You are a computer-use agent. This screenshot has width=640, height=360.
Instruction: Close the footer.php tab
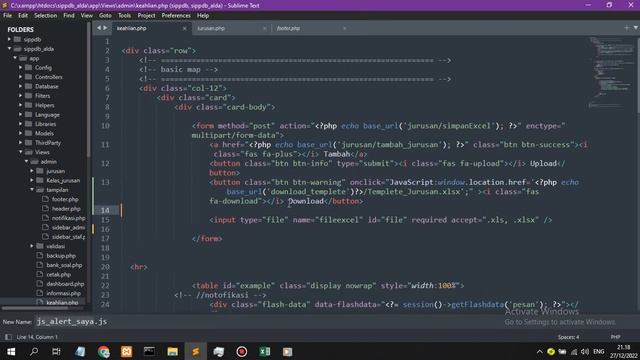[344, 29]
